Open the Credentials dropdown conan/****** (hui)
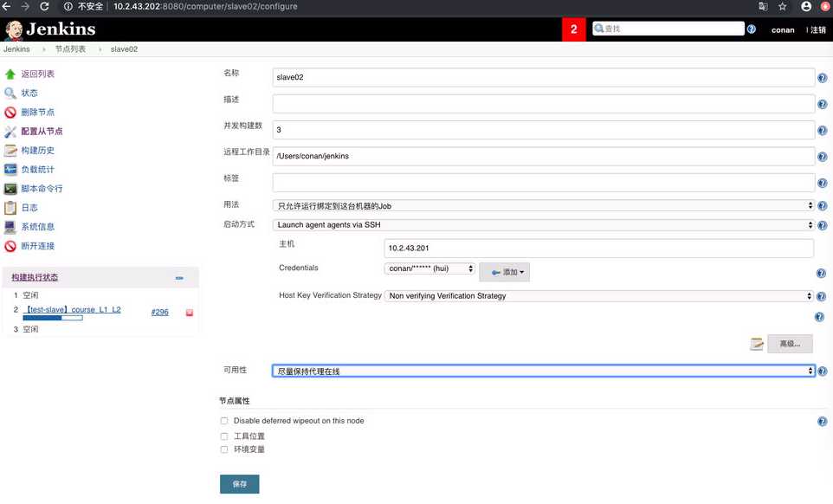Viewport: 833px width, 504px height. tap(429, 268)
